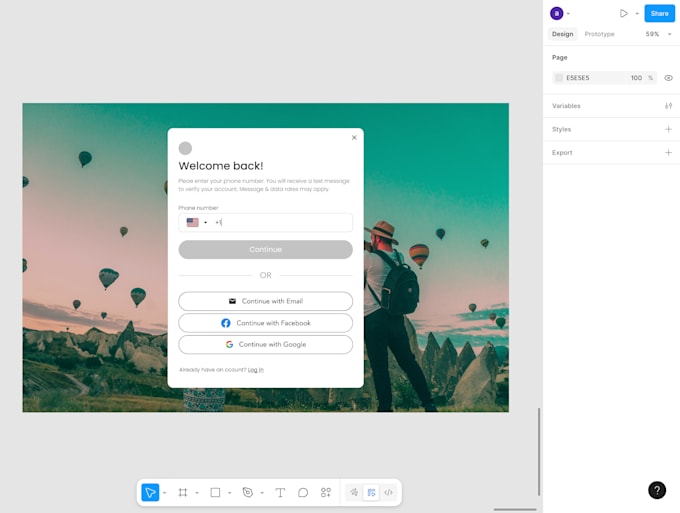This screenshot has height=513, width=680.
Task: Click the page background color swatch
Action: 559,78
